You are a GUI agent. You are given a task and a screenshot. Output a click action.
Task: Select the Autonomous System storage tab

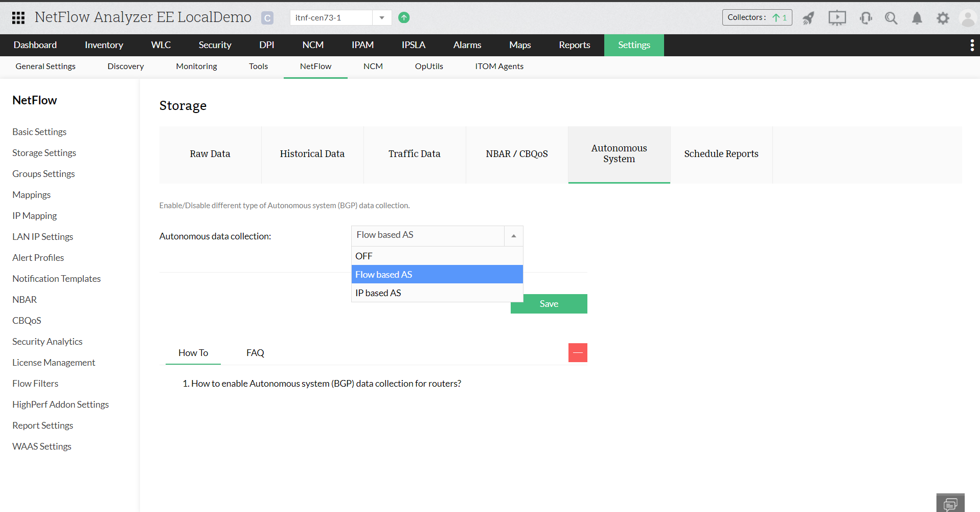coord(619,154)
